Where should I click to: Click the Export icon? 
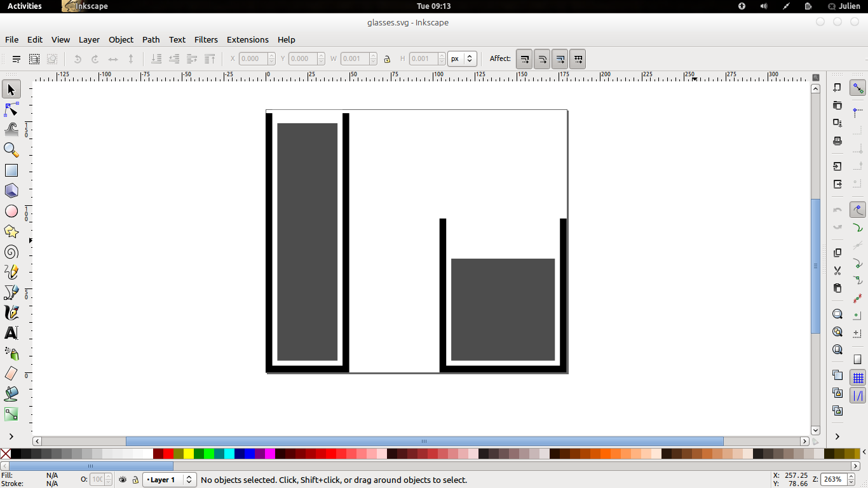pos(837,184)
